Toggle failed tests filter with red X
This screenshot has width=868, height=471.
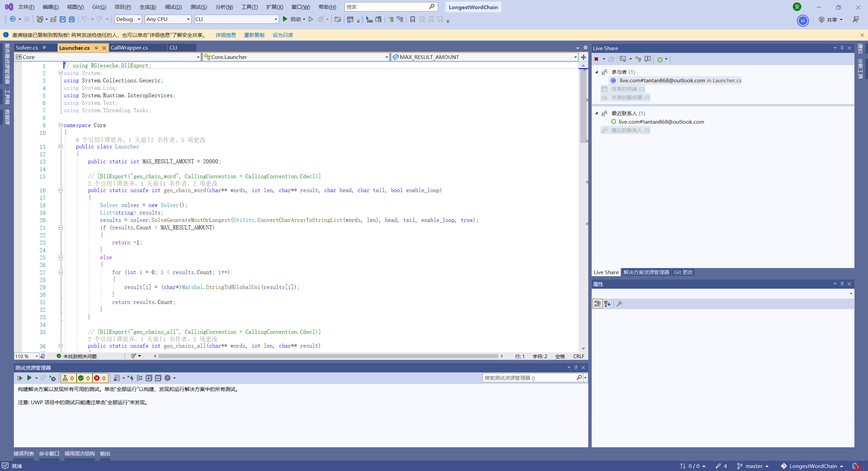pyautogui.click(x=100, y=378)
